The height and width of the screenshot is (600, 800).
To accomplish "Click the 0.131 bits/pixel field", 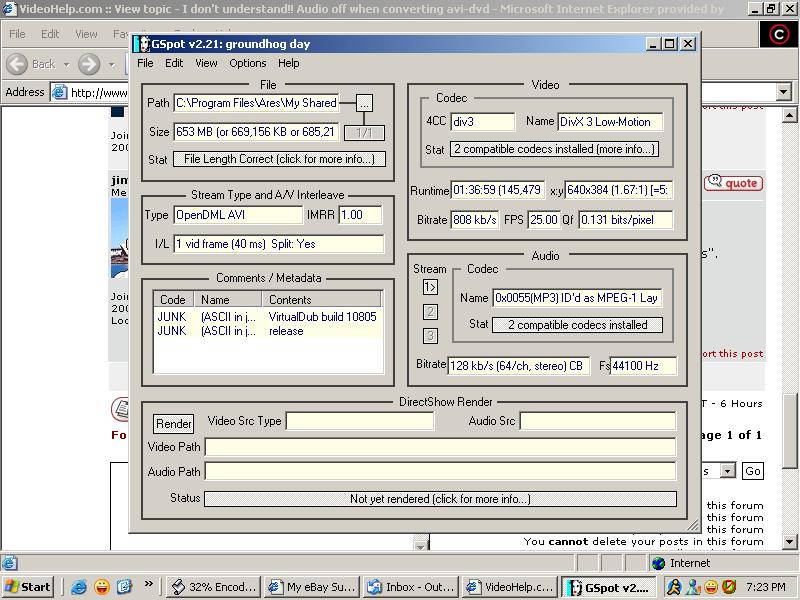I will [x=626, y=220].
